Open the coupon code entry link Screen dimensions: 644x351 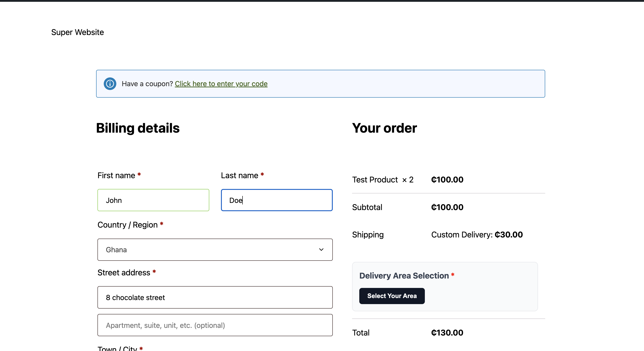click(x=221, y=84)
